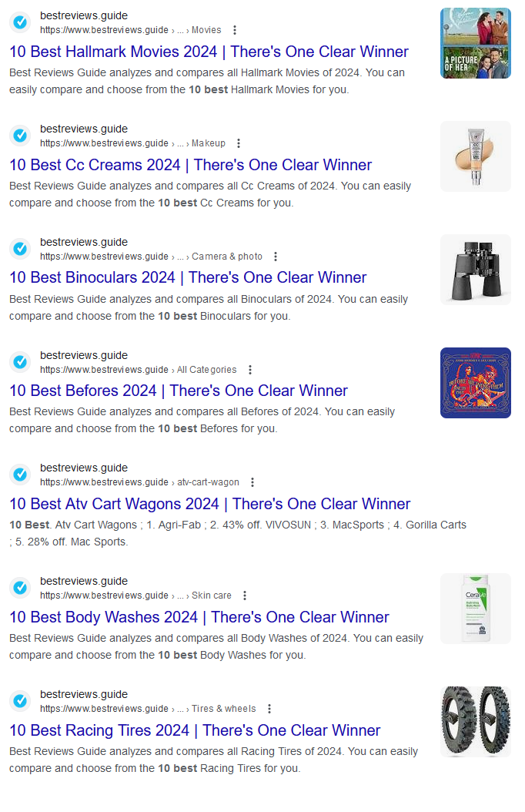Click the Cc cream product thumbnail

pos(475,156)
